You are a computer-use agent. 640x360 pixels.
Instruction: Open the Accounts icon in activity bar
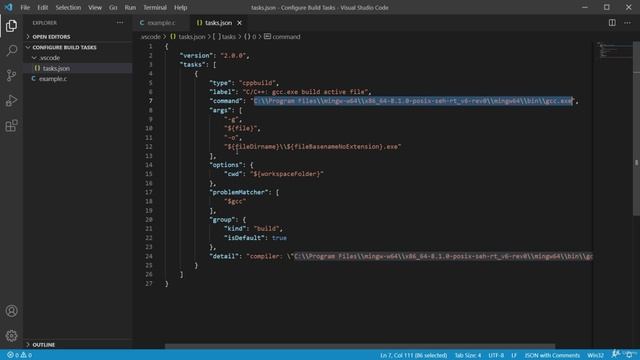(x=11, y=311)
